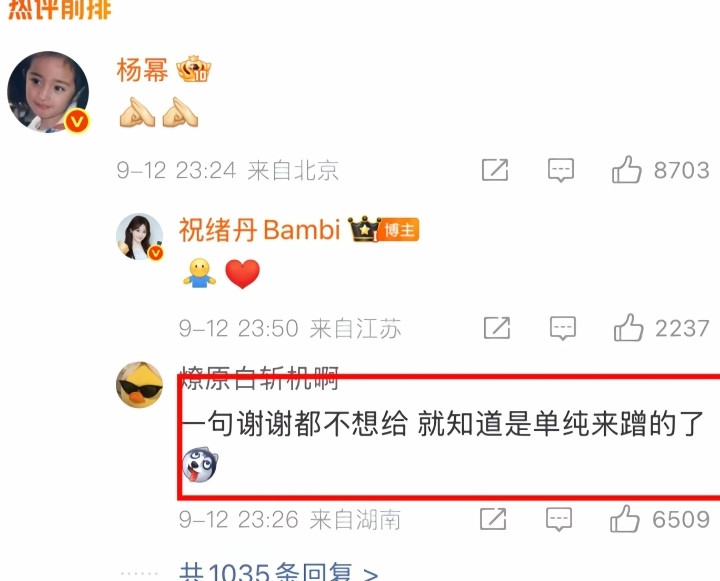Tap 杨幂's childhood photo avatar

[x=48, y=92]
